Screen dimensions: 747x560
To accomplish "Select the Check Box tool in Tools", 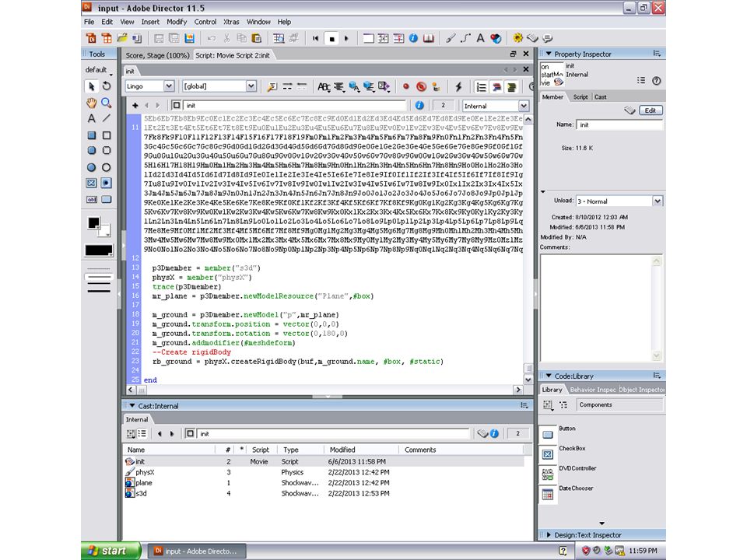I will click(92, 183).
